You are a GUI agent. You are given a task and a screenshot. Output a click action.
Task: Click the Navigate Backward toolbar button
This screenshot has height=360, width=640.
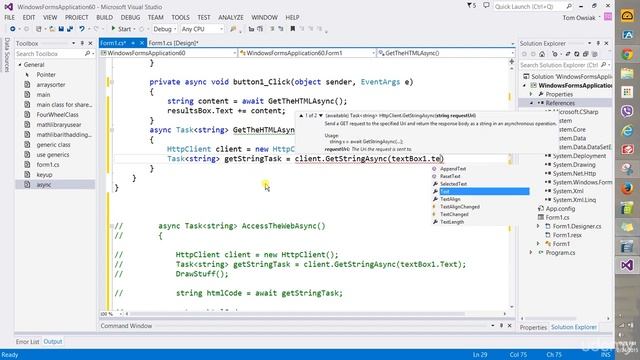coord(13,29)
